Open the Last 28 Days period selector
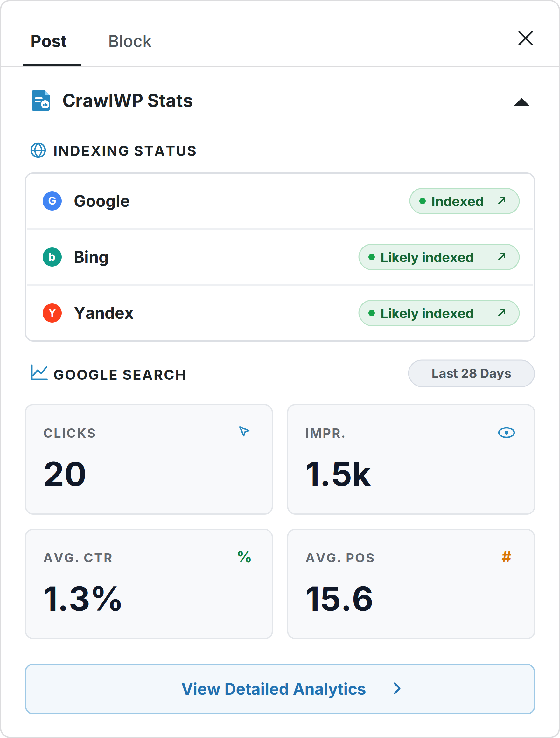This screenshot has height=738, width=560. point(471,374)
